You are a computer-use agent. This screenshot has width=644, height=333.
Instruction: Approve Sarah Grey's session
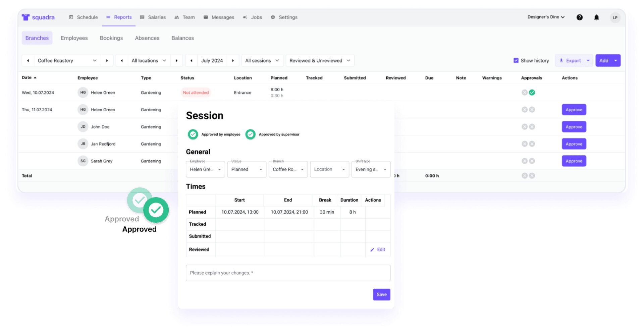coord(574,161)
